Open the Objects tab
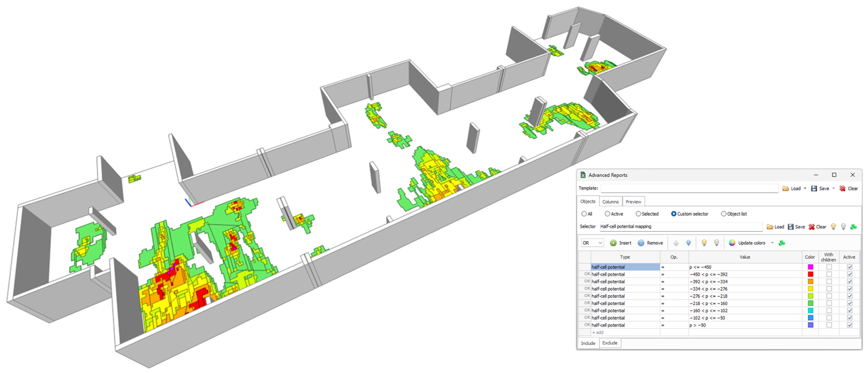 588,201
